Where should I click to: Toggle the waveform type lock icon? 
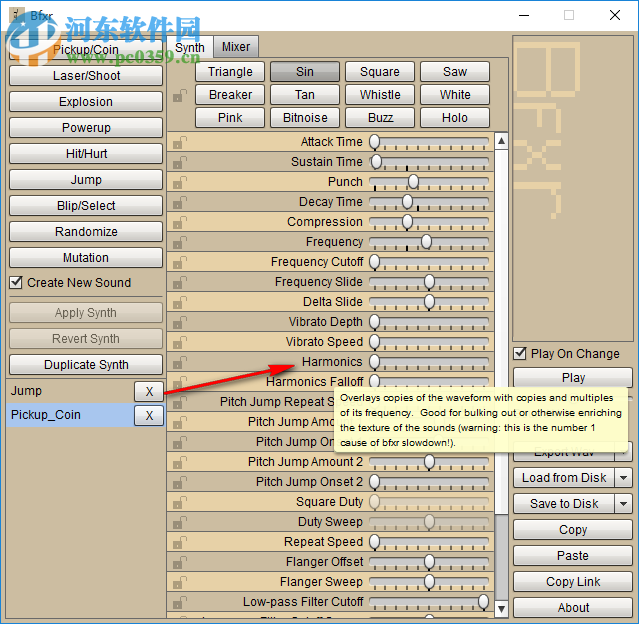point(179,96)
